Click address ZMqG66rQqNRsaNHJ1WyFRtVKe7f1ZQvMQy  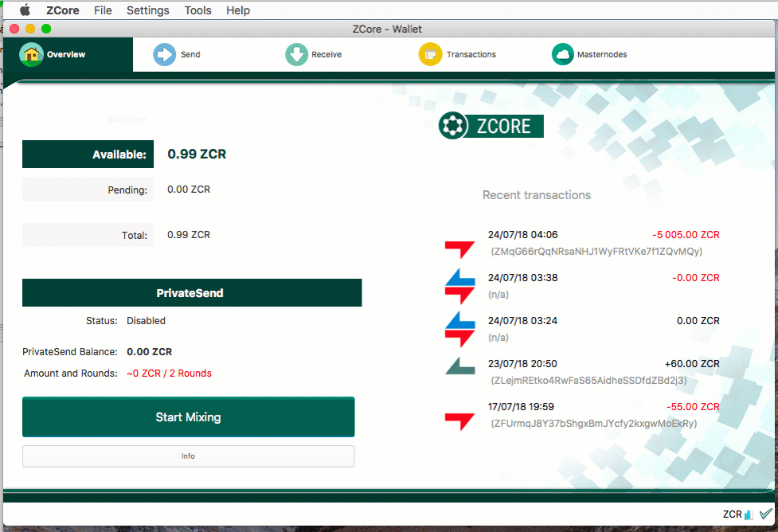[x=596, y=252]
